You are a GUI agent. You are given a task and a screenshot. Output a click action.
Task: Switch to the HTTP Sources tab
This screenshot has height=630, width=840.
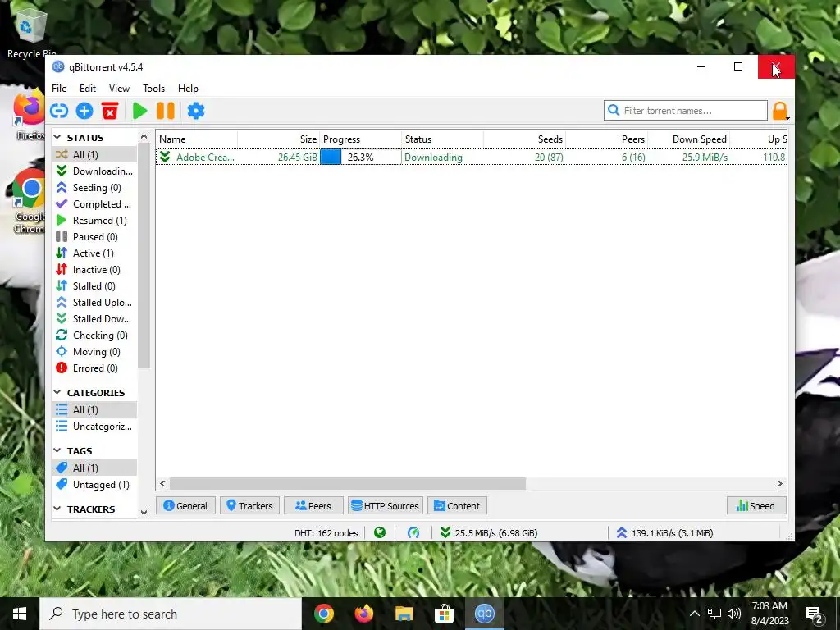coord(386,505)
